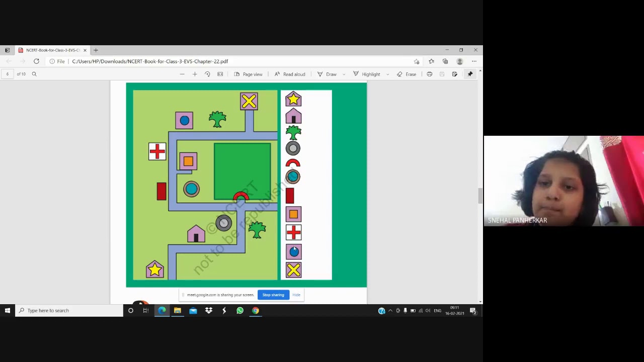The width and height of the screenshot is (644, 362).
Task: Click Stop sharing button
Action: (273, 295)
